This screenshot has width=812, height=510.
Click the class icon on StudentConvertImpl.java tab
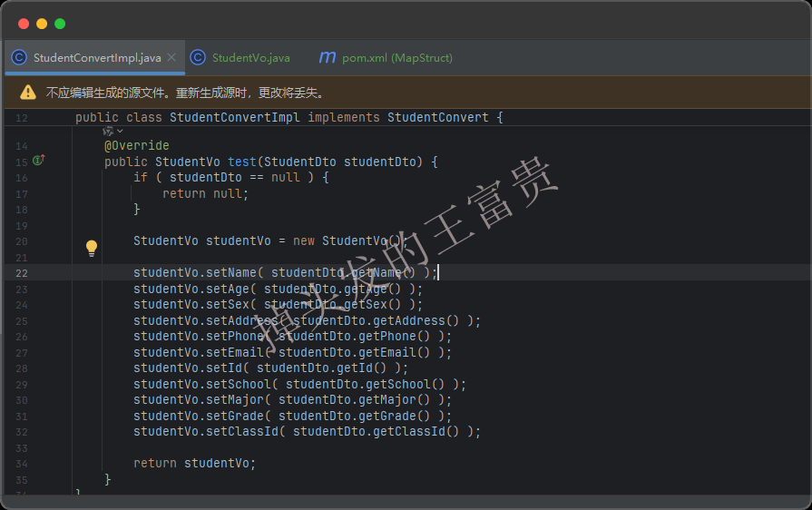[19, 57]
